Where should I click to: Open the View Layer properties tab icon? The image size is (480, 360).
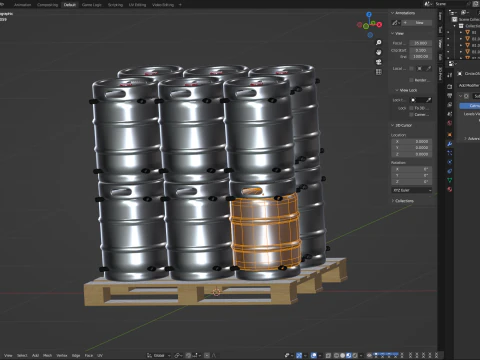point(450,105)
